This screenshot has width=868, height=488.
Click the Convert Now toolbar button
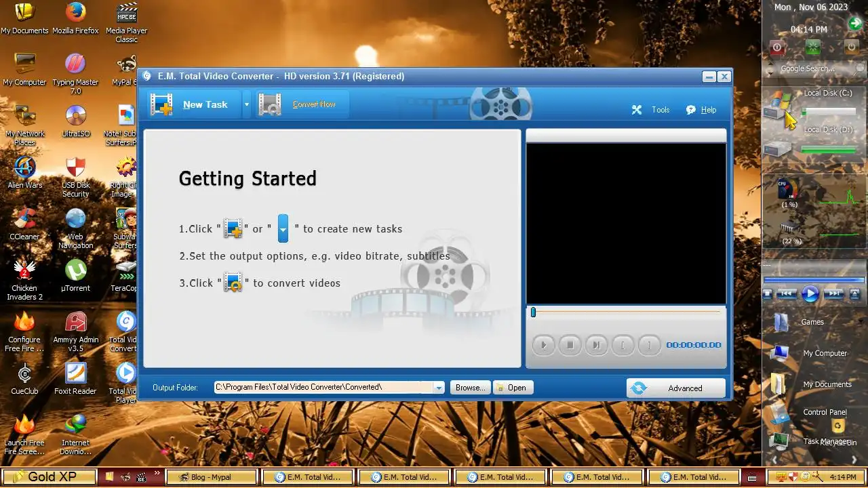302,104
